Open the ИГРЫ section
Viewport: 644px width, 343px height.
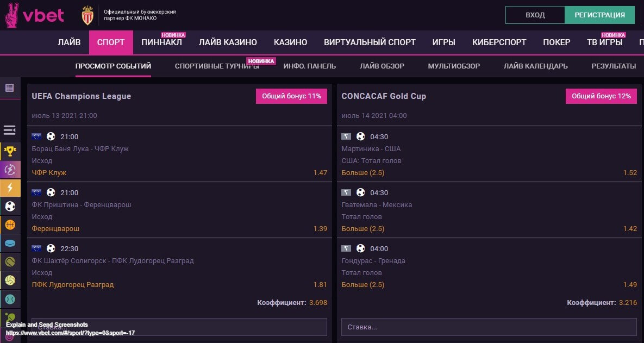444,42
